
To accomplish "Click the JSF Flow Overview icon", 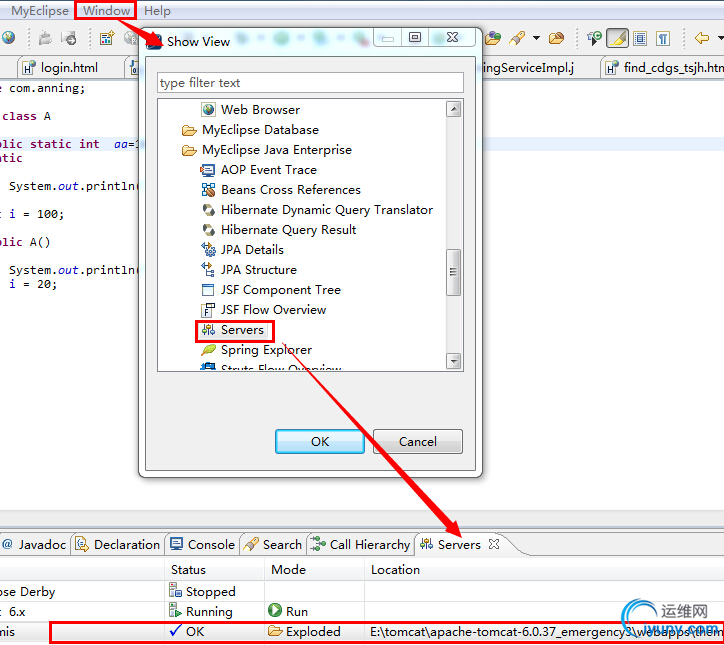I will click(208, 310).
